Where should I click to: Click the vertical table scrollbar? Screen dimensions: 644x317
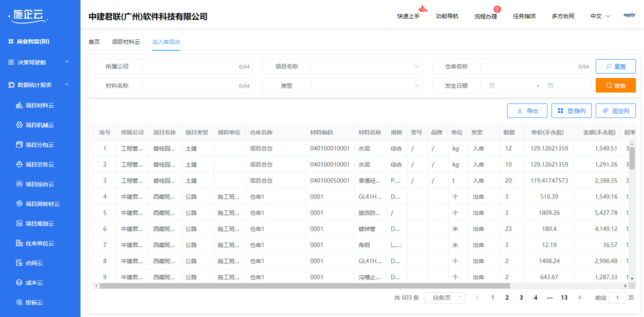pos(632,159)
